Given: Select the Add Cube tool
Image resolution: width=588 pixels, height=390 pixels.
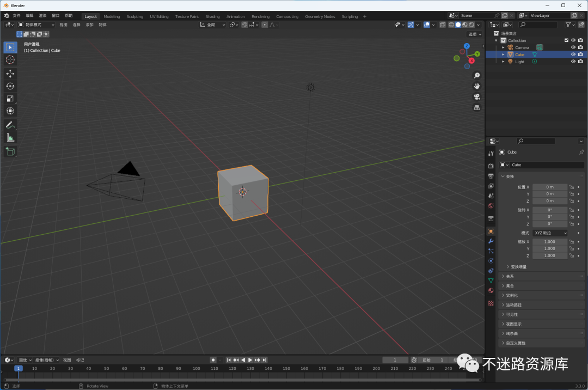Looking at the screenshot, I should click(x=10, y=151).
